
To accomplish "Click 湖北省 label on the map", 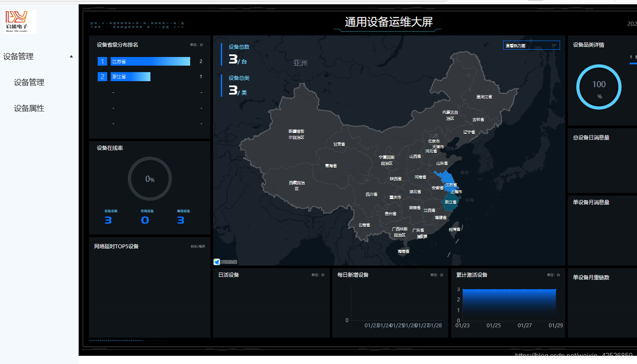I will [415, 192].
